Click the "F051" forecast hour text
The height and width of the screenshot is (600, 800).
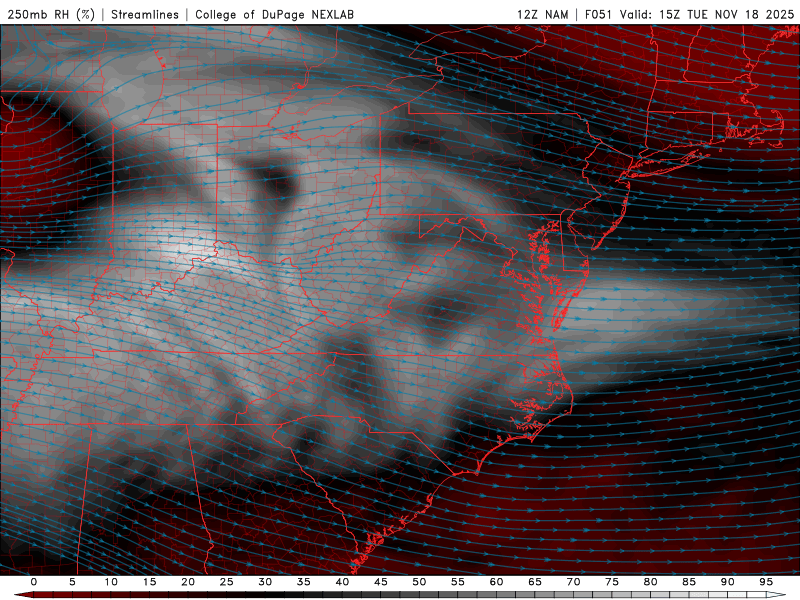[598, 14]
